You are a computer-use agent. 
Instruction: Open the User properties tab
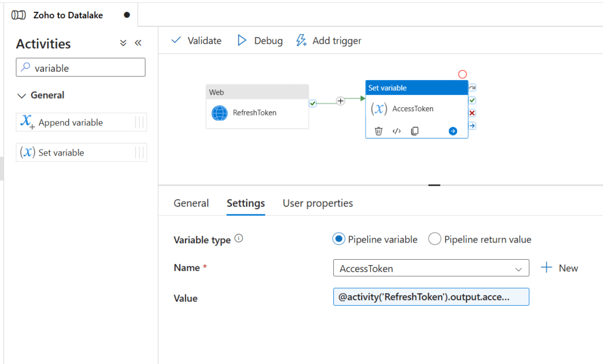(x=317, y=203)
